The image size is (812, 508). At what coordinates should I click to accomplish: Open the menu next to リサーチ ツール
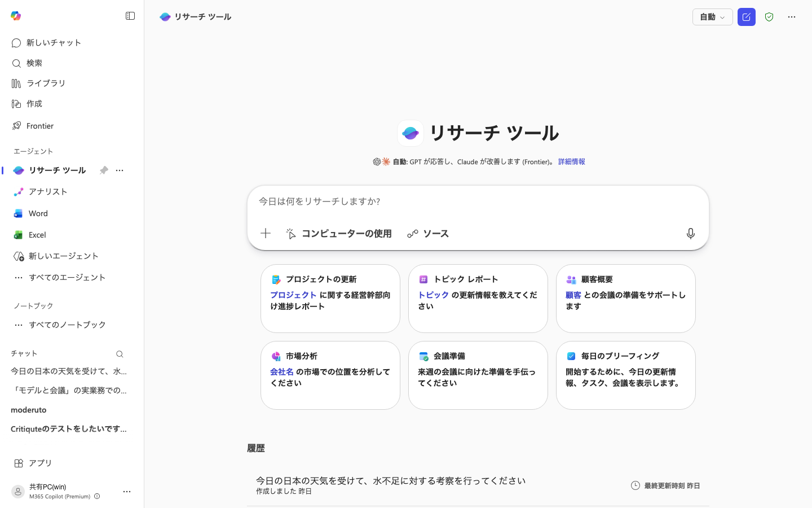point(119,170)
